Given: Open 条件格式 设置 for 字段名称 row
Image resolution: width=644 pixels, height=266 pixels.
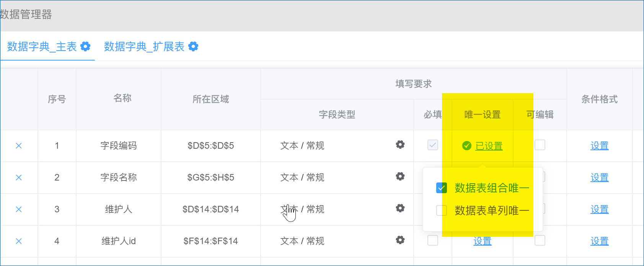Looking at the screenshot, I should pos(600,177).
